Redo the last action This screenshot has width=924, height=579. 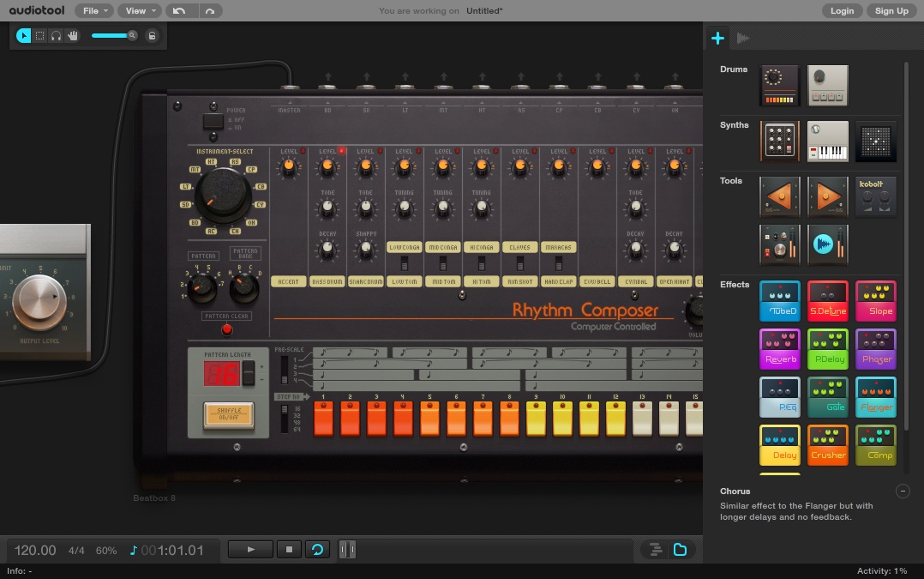tap(210, 10)
